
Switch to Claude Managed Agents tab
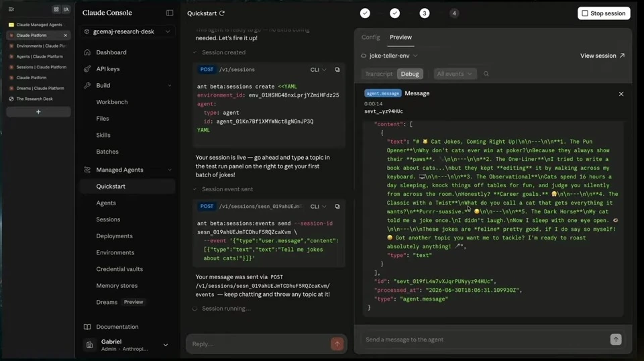pyautogui.click(x=38, y=25)
